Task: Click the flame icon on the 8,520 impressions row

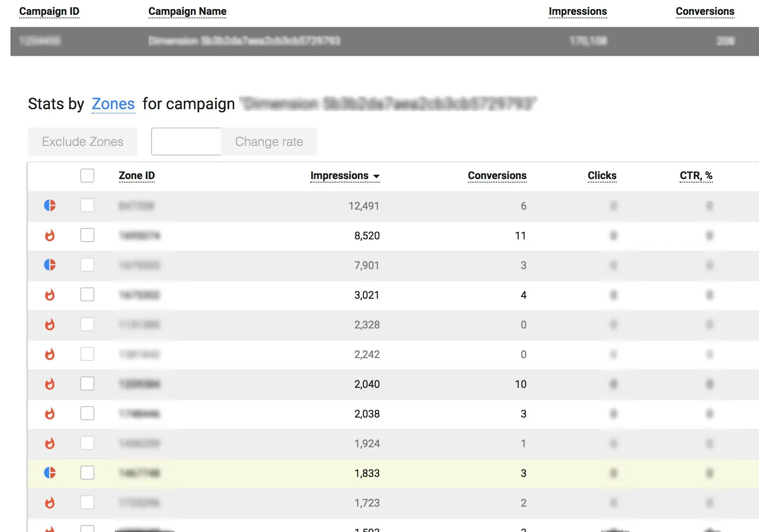Action: (50, 235)
